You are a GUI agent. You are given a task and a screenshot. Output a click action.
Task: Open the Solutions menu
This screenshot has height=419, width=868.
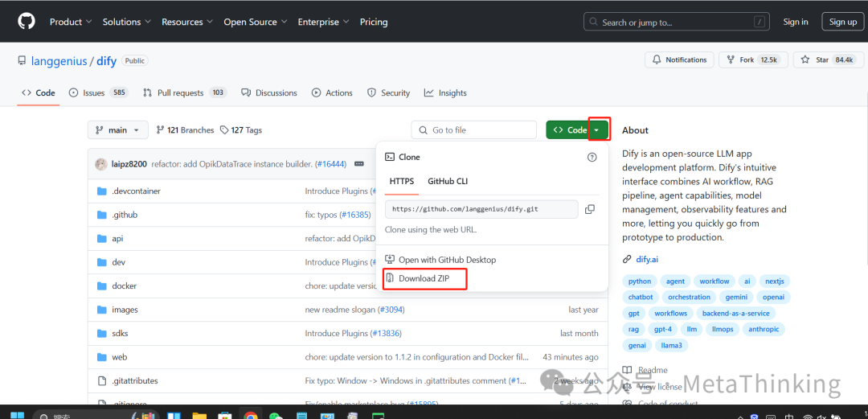[x=127, y=23]
